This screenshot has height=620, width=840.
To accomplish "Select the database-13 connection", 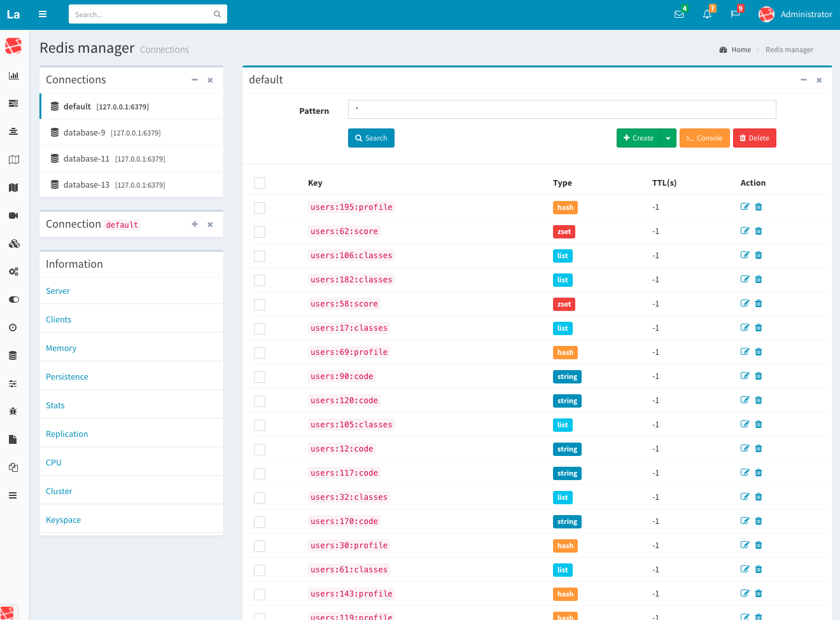I will point(132,184).
